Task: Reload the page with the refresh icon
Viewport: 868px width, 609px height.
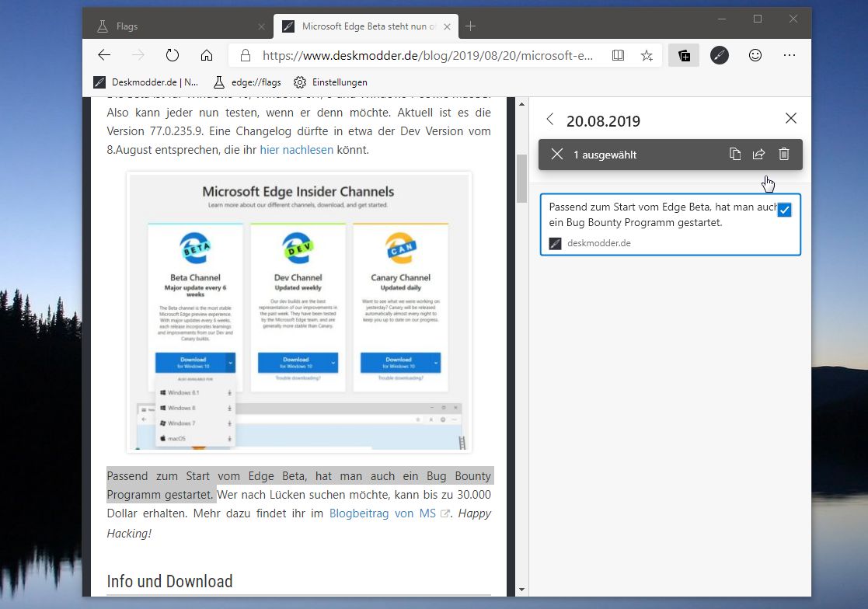Action: pos(173,54)
